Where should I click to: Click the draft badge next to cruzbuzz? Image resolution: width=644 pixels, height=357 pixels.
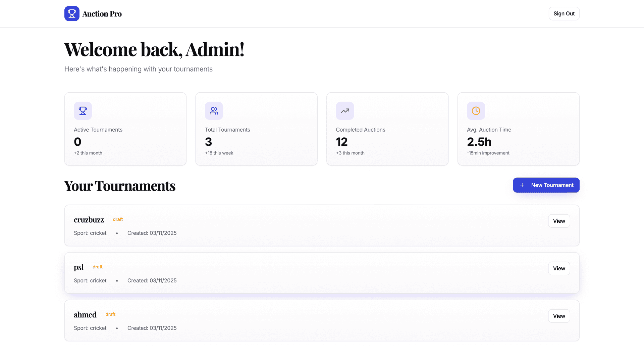(118, 219)
